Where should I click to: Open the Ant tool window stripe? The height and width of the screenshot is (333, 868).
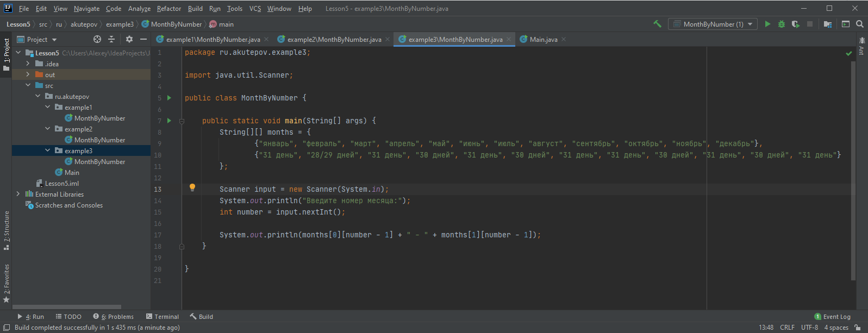tap(861, 46)
